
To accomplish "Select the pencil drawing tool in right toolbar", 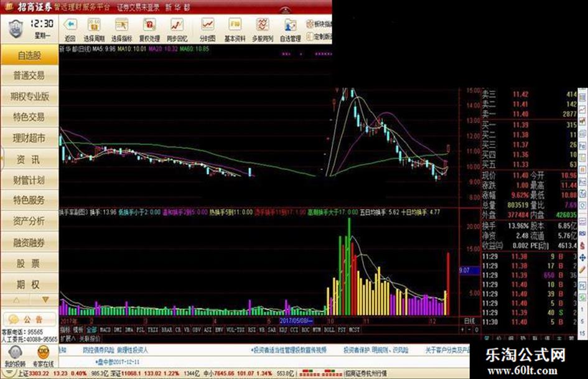I will 582,269.
